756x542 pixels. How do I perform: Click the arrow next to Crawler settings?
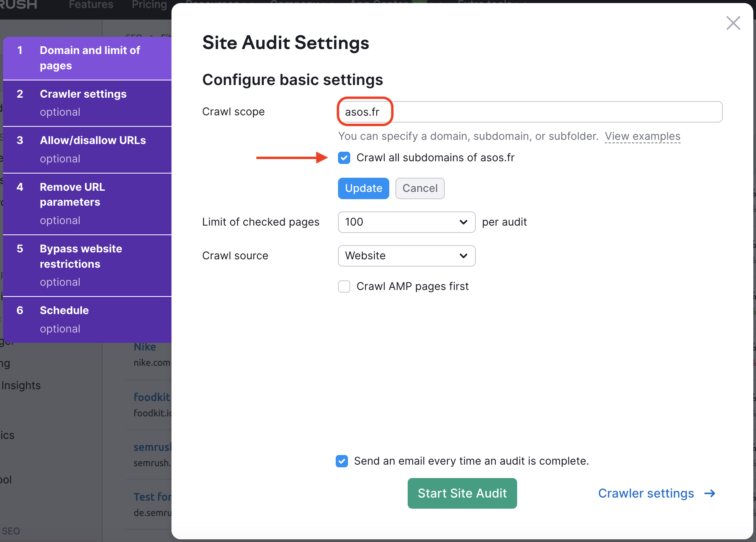coord(710,493)
